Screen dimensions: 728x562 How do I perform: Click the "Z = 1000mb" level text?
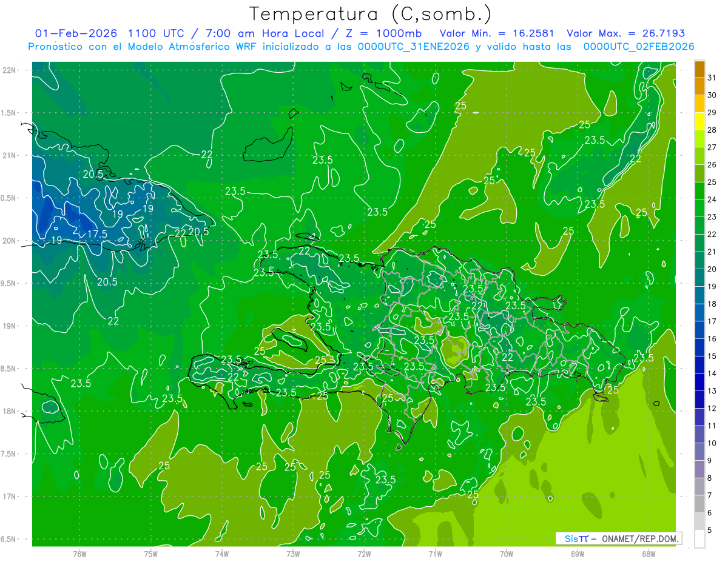coord(384,33)
